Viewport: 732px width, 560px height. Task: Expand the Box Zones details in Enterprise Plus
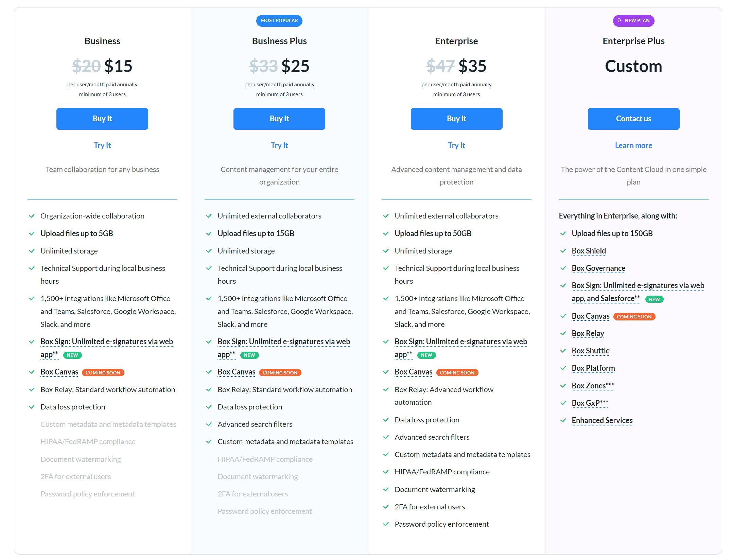coord(593,385)
